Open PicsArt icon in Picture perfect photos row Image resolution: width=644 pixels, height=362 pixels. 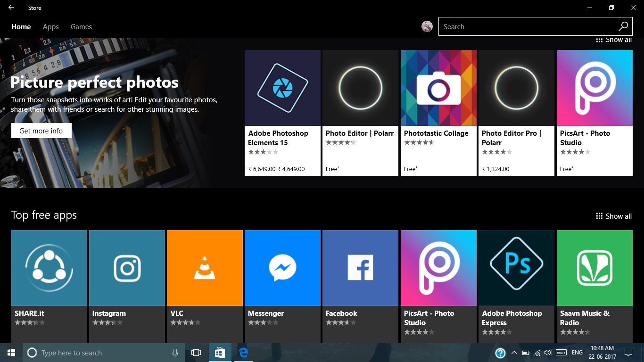pos(594,88)
